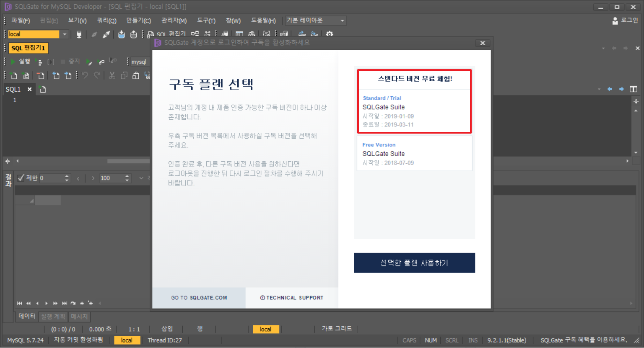The image size is (644, 348).
Task: Click the open-file icon with left arrow
Action: [56, 75]
